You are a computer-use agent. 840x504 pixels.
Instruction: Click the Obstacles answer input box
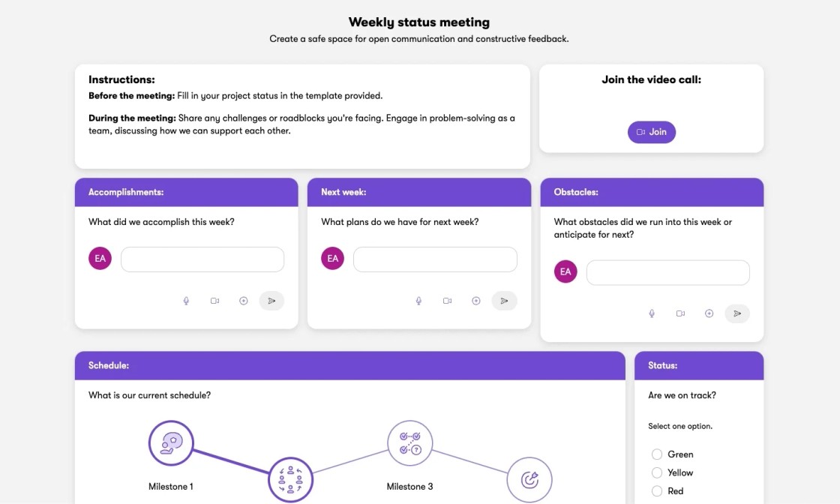tap(667, 273)
